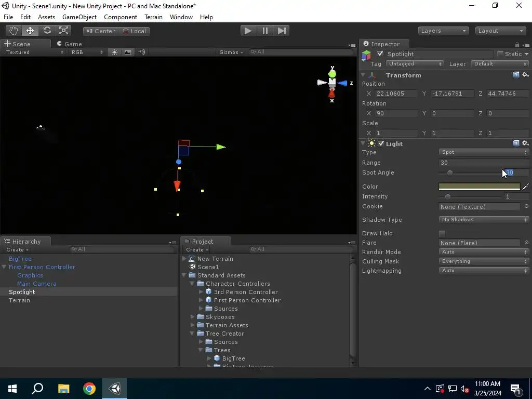The image size is (532, 399).
Task: Collapse Standard Assets folder
Action: pyautogui.click(x=184, y=275)
